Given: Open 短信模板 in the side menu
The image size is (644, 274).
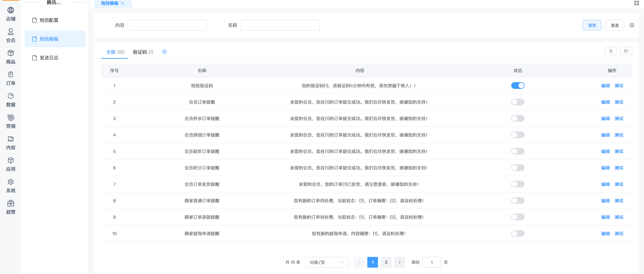Looking at the screenshot, I should (55, 39).
